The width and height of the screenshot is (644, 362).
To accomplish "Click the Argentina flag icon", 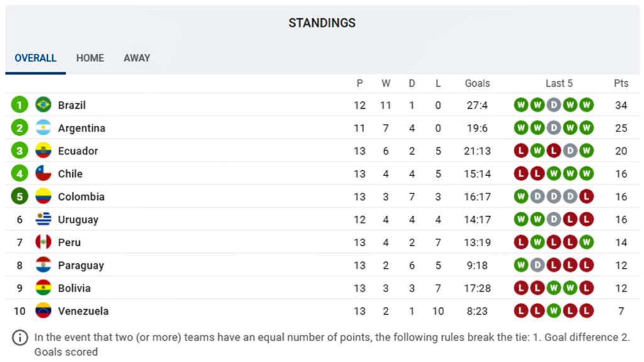I will 43,128.
